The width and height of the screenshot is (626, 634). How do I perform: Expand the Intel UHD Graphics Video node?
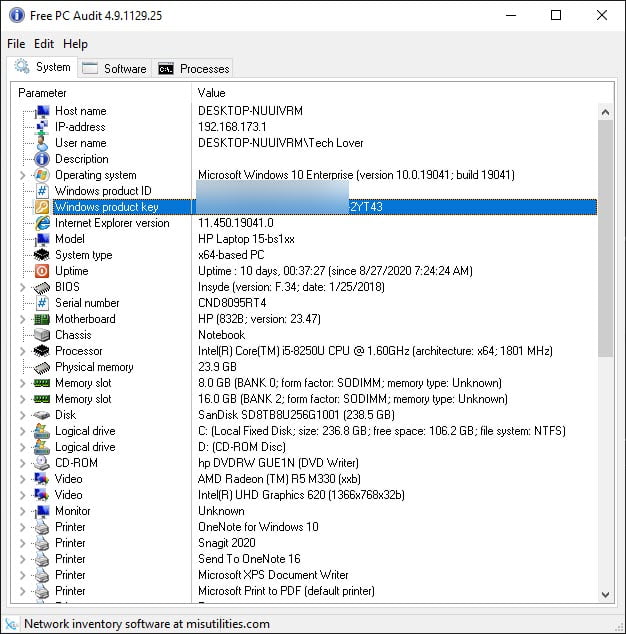click(x=23, y=495)
